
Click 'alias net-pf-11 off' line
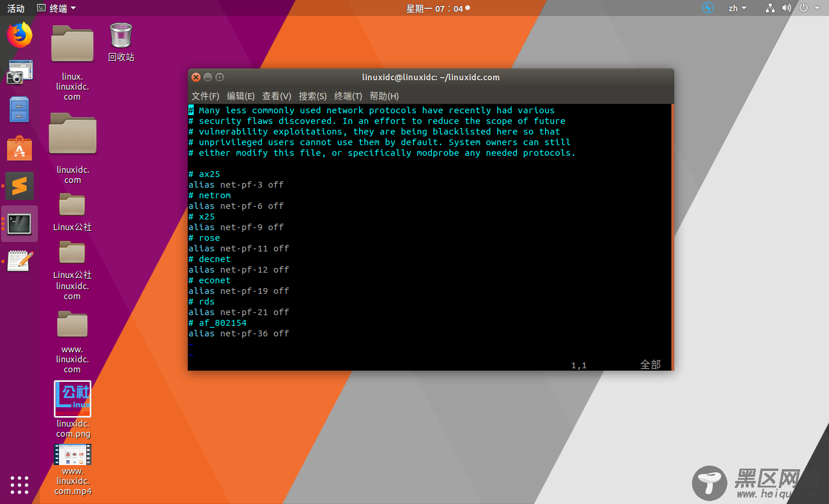coord(239,248)
